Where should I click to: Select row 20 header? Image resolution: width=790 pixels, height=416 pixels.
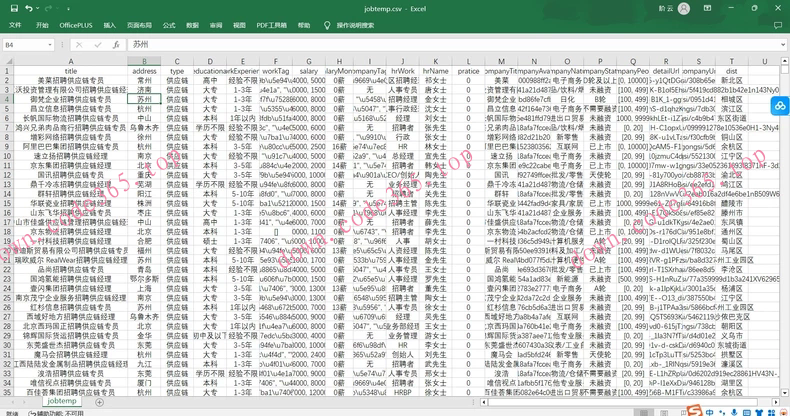[x=7, y=251]
